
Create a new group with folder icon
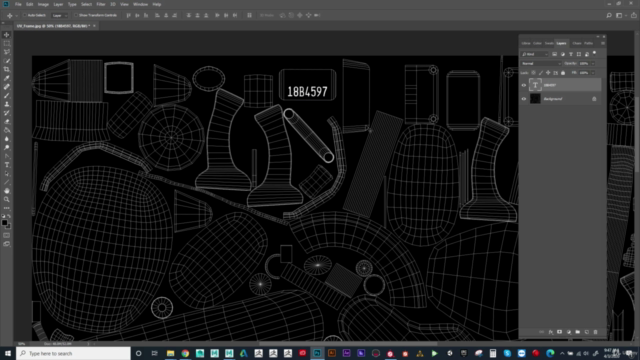click(578, 332)
